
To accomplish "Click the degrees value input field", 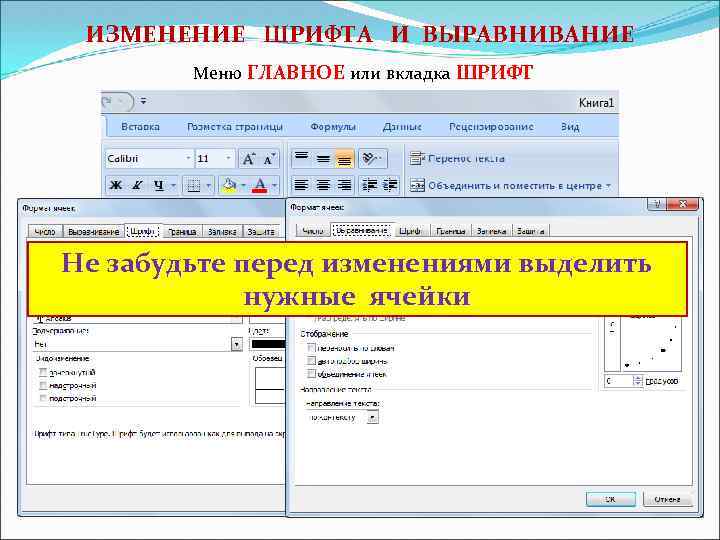I will [619, 381].
